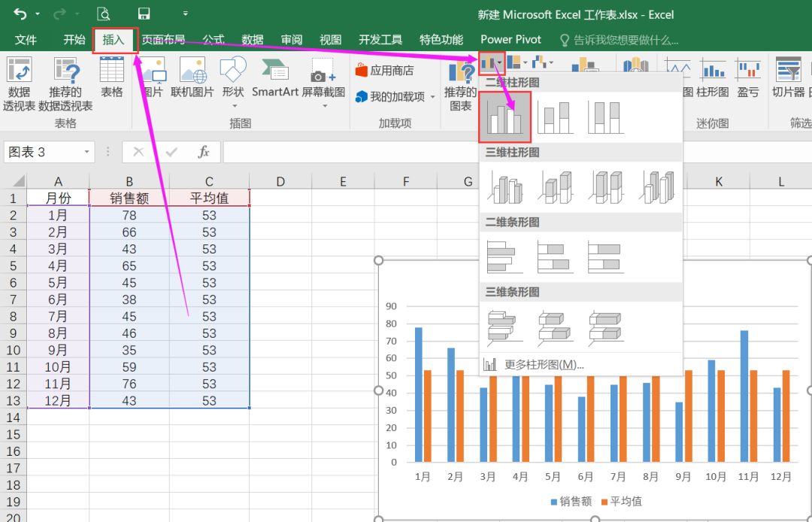This screenshot has height=522, width=812.
Task: Switch to the Home (开始) tab
Action: [x=74, y=40]
